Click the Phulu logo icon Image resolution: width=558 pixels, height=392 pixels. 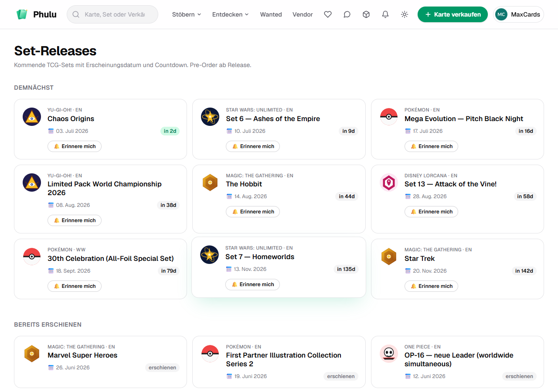pos(22,14)
